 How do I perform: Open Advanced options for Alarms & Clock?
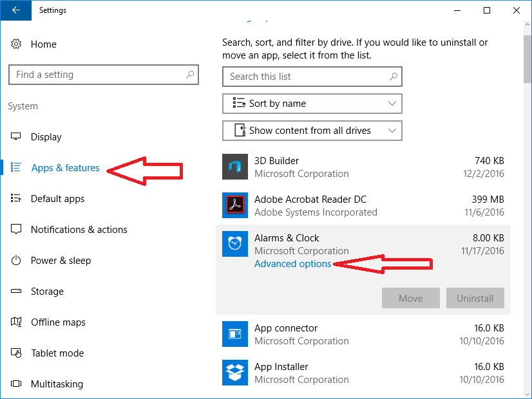(293, 263)
